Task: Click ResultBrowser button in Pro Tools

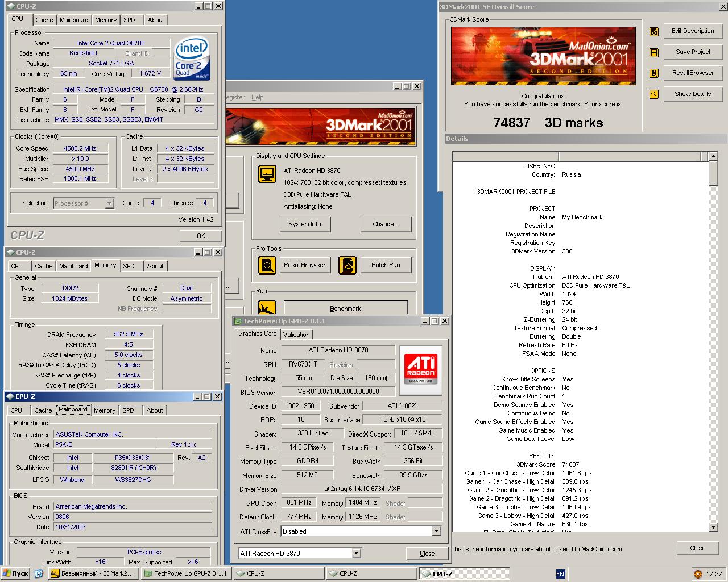Action: coord(305,265)
